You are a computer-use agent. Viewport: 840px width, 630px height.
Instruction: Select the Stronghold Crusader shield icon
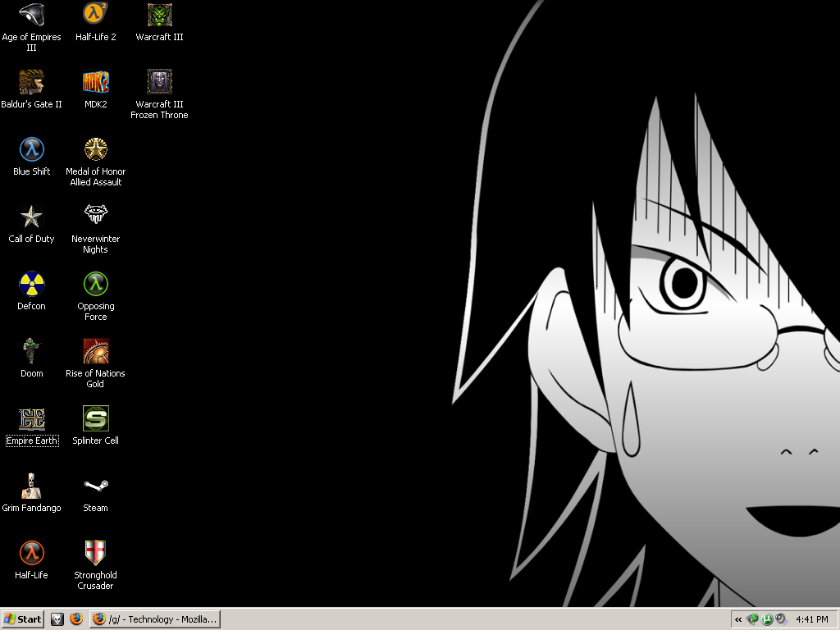point(95,553)
